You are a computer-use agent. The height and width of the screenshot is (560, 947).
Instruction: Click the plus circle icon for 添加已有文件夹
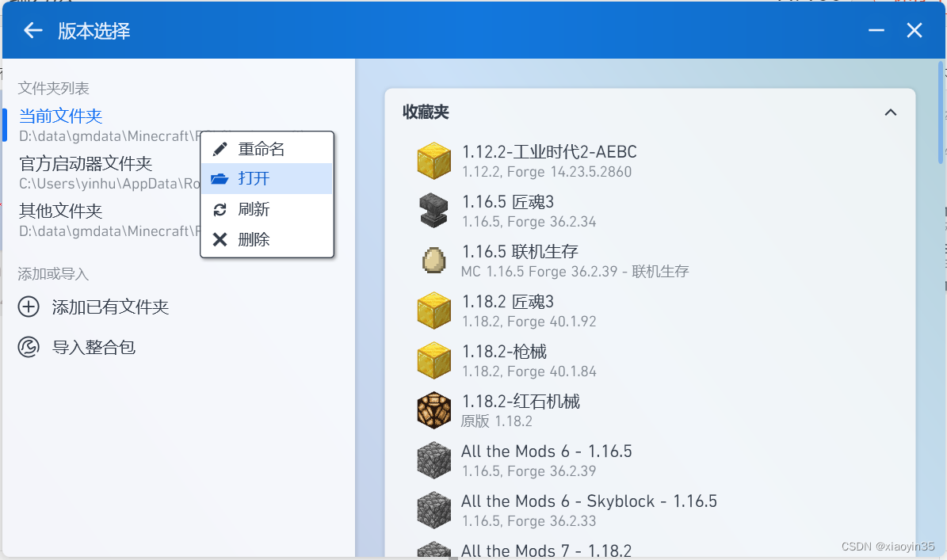pos(29,307)
